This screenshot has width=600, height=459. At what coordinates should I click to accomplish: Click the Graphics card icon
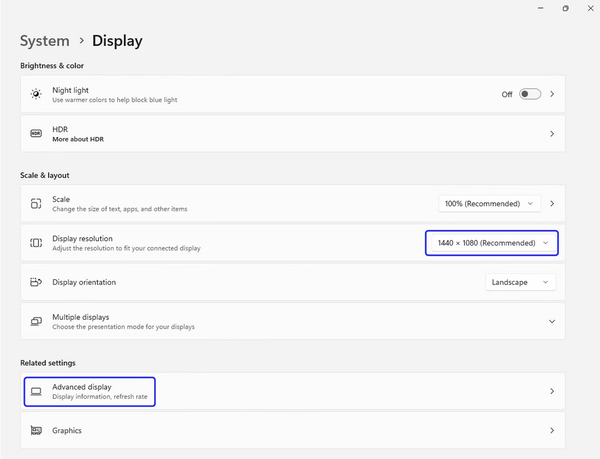coord(36,431)
